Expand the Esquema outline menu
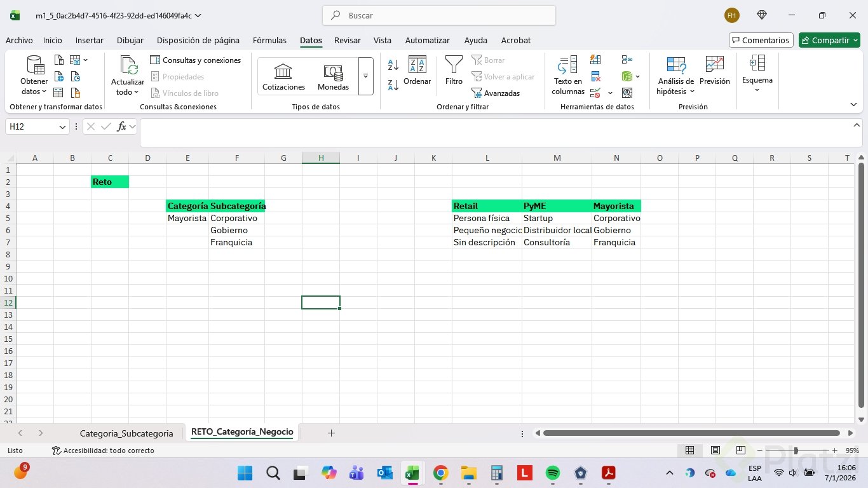868x488 pixels. (x=757, y=74)
